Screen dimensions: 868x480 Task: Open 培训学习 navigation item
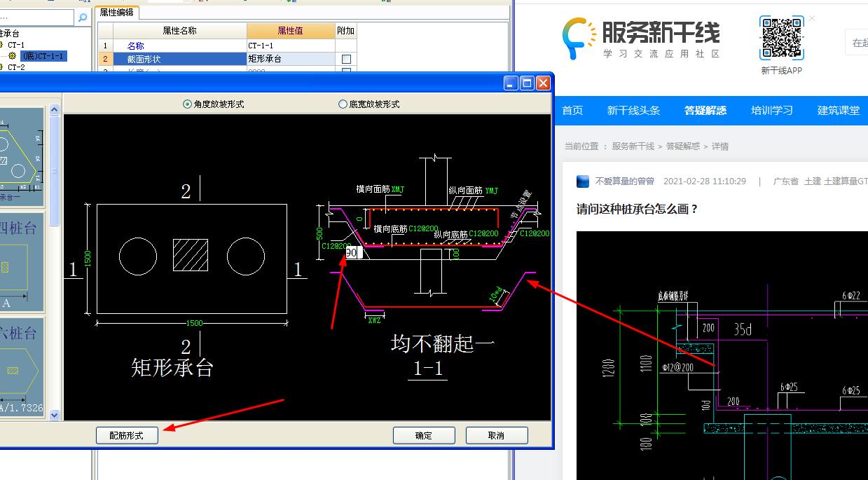pyautogui.click(x=772, y=111)
